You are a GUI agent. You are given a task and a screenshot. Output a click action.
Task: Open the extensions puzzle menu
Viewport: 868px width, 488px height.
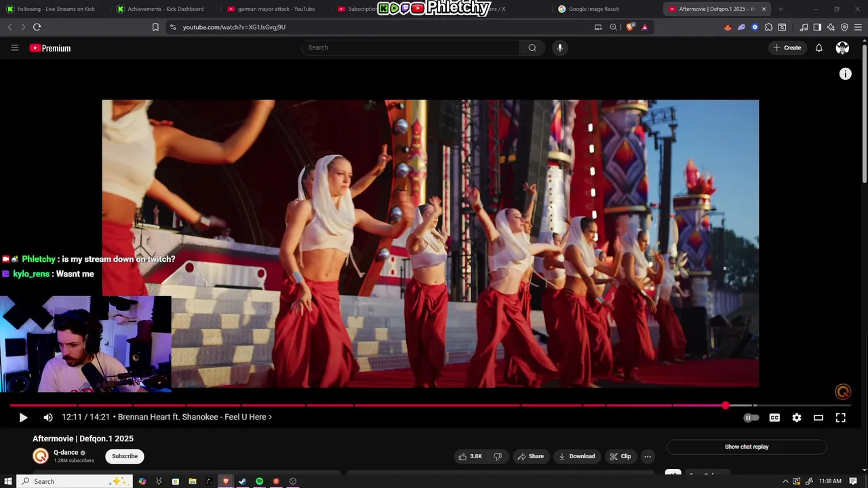768,27
